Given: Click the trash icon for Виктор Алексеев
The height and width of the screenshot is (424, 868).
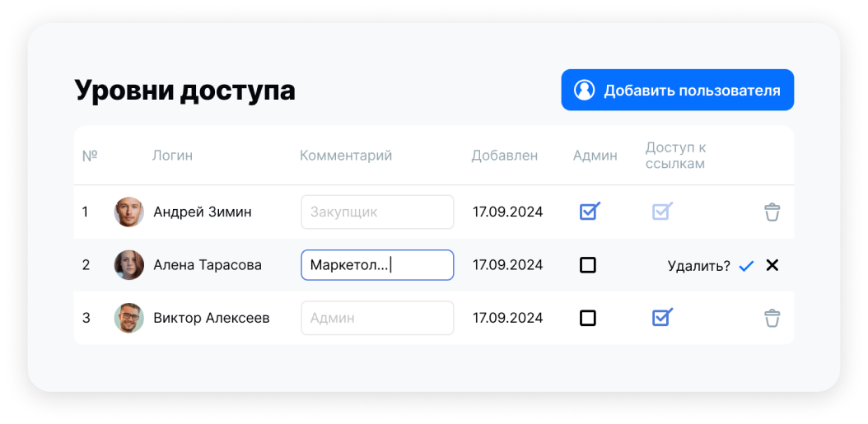Looking at the screenshot, I should point(772,318).
